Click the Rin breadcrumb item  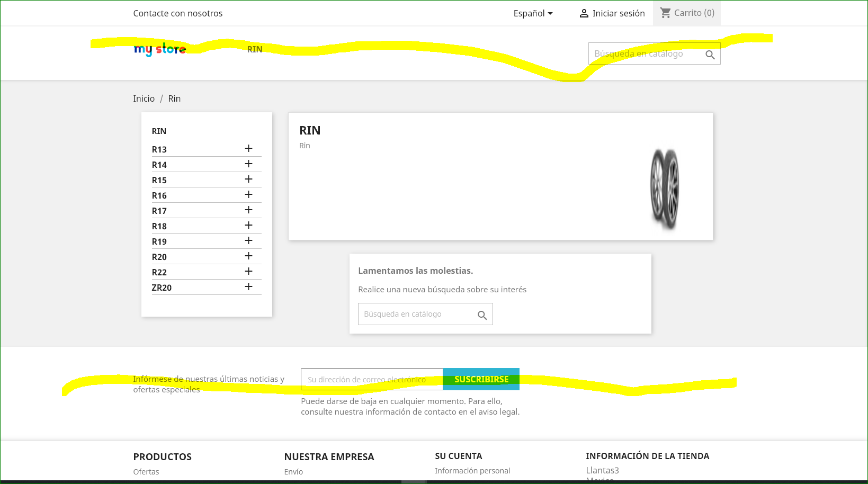(x=174, y=98)
